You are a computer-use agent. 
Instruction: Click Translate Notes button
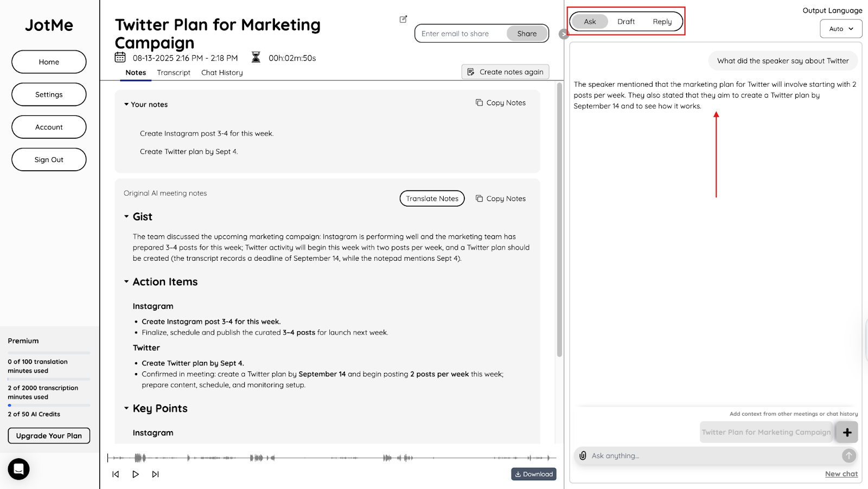[432, 198]
